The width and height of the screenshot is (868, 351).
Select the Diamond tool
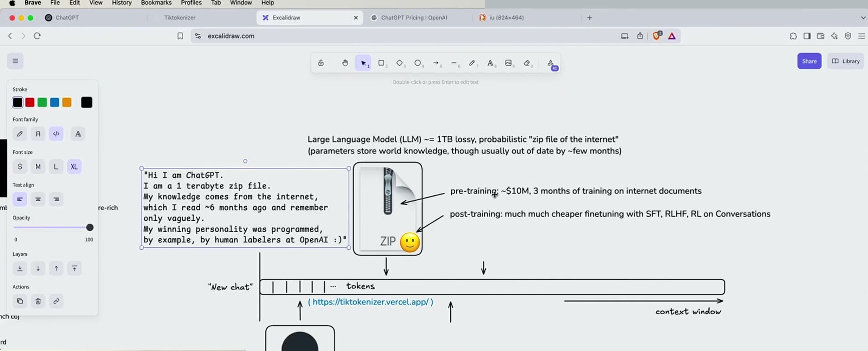(400, 63)
